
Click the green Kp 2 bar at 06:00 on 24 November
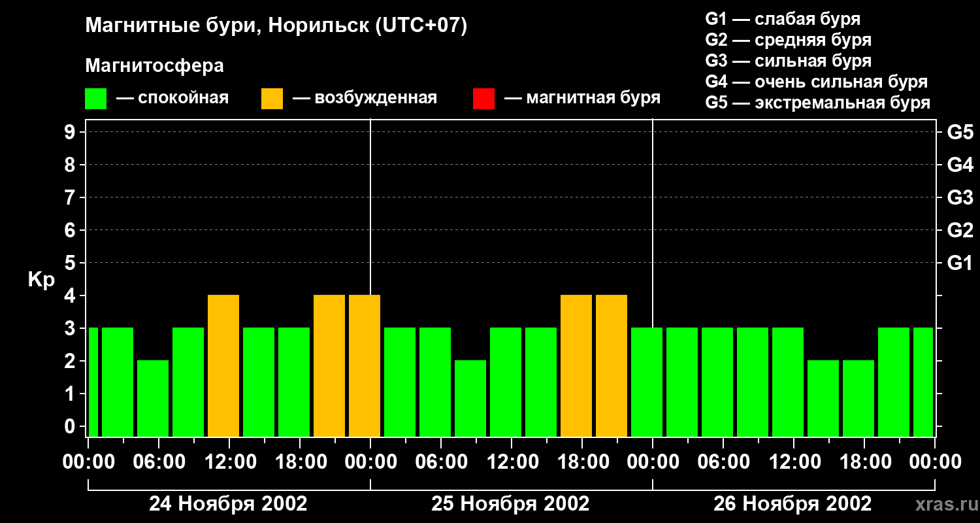[153, 398]
